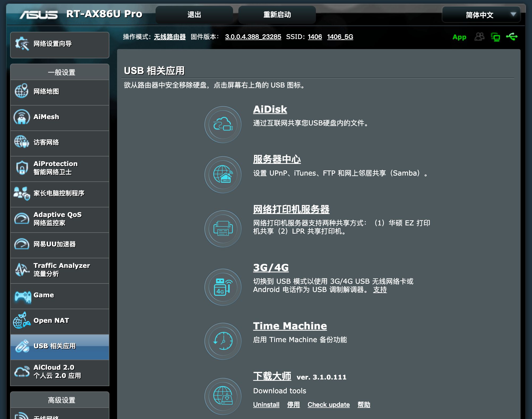
Task: Click the green App link
Action: coord(459,37)
